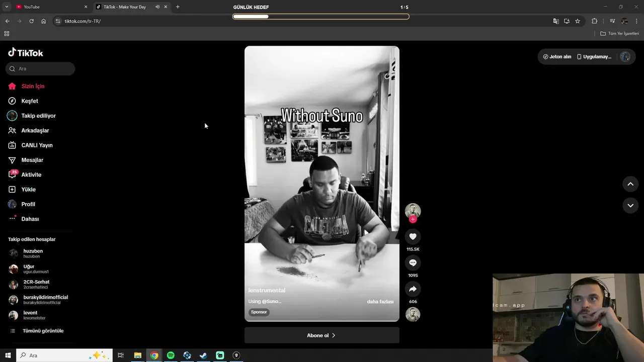The image size is (644, 362).
Task: Go to next video with down arrow
Action: point(630,205)
